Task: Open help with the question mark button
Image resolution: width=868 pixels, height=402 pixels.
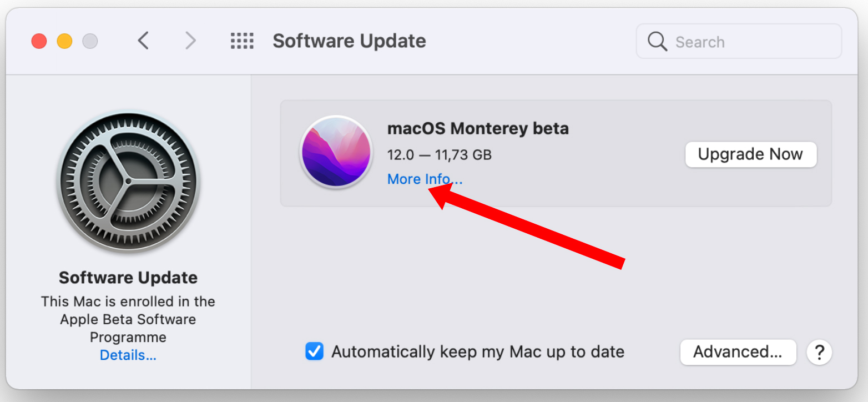Action: pyautogui.click(x=819, y=352)
